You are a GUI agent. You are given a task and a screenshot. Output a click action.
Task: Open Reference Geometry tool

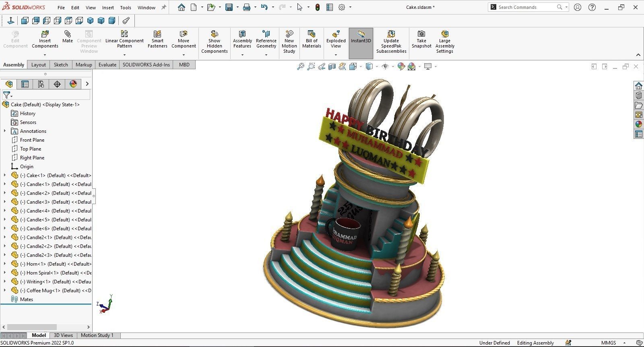click(266, 39)
